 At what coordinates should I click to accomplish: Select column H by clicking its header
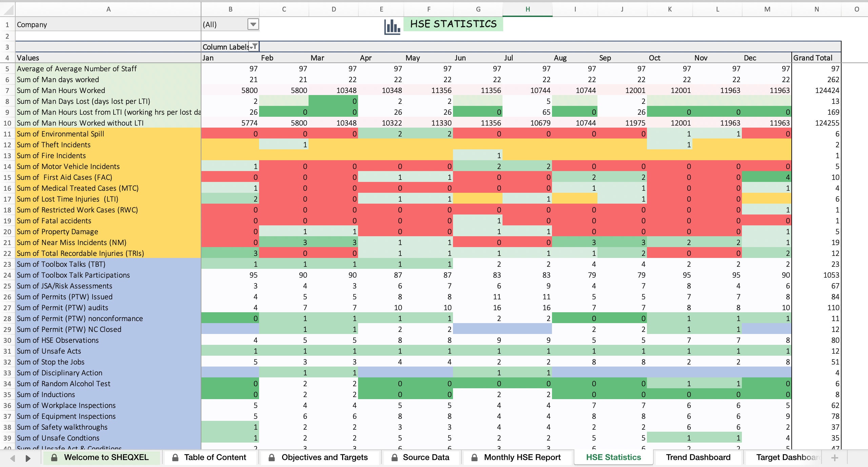pos(527,9)
